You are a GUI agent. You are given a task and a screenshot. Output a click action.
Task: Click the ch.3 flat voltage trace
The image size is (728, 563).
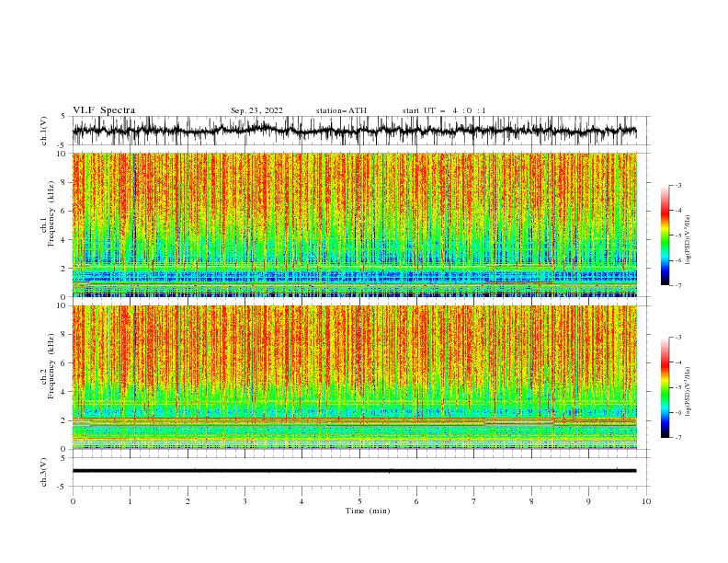click(354, 471)
